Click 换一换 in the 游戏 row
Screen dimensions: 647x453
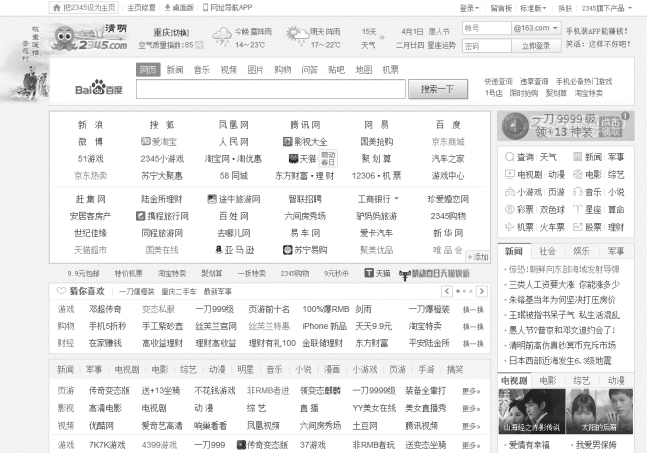click(x=473, y=309)
